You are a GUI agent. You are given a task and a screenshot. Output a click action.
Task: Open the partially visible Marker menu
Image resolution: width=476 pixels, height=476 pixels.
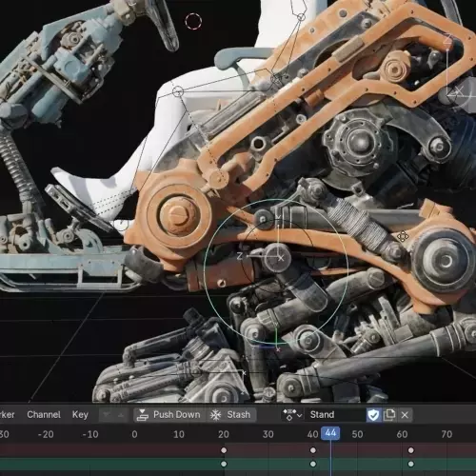(7, 415)
